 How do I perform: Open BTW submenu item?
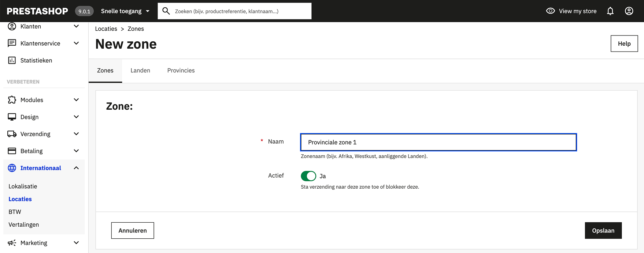(x=15, y=212)
